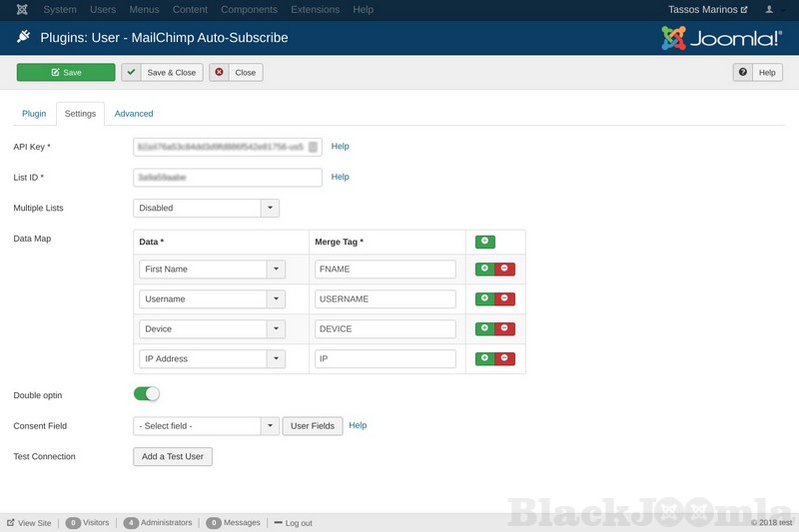Click the User Fields button
The height and width of the screenshot is (532, 799).
coord(313,426)
